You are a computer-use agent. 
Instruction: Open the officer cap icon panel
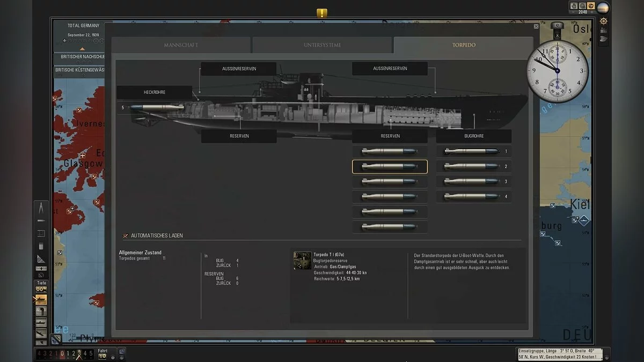pos(603,39)
